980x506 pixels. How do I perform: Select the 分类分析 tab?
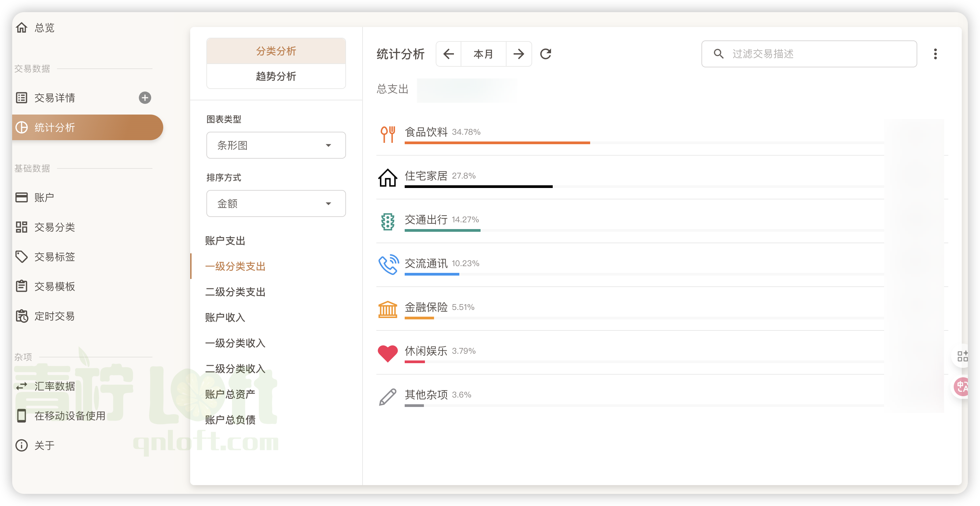click(276, 51)
